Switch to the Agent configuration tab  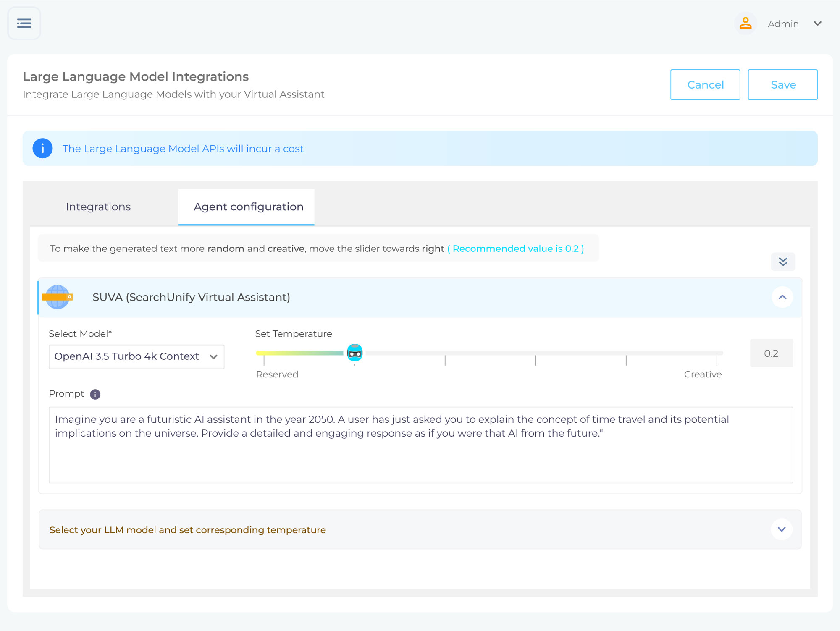(x=249, y=207)
